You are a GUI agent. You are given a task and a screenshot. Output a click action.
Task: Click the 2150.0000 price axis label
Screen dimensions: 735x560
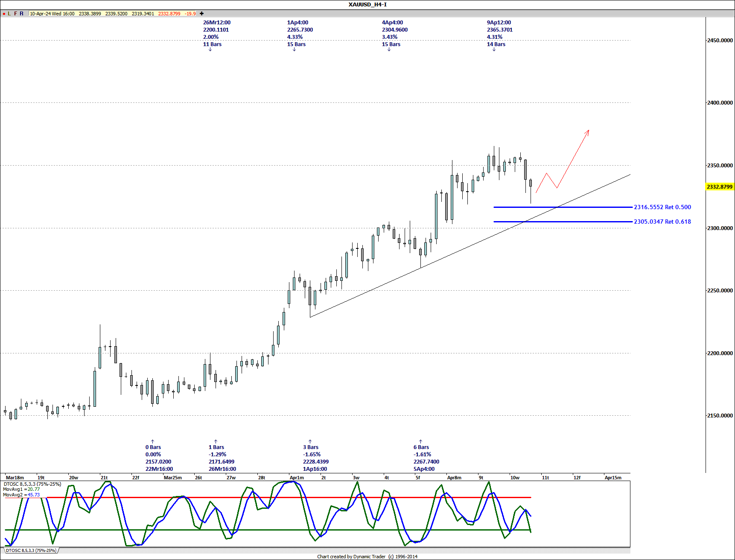point(720,416)
